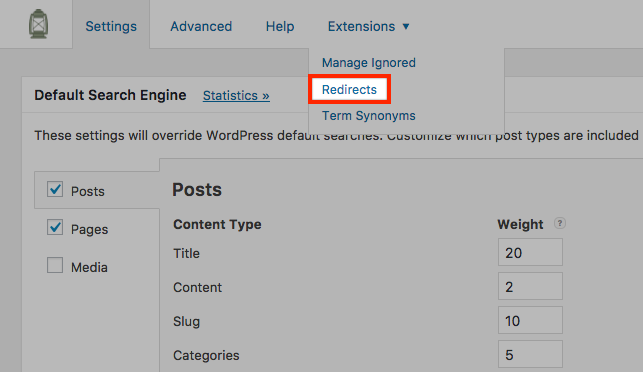Expand the Extensions dropdown menu
Screen dimensions: 643x372
tap(368, 26)
